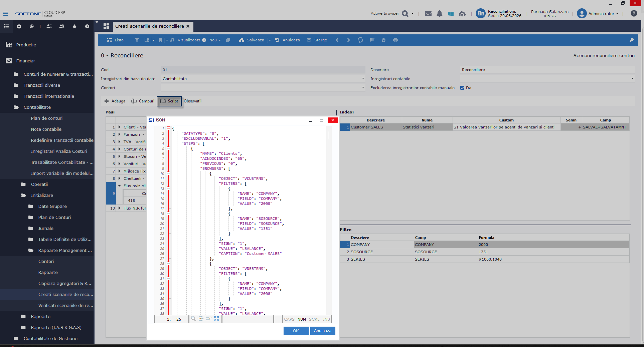The height and width of the screenshot is (347, 644).
Task: Click the trash icon next to Sterge
Action: [309, 40]
